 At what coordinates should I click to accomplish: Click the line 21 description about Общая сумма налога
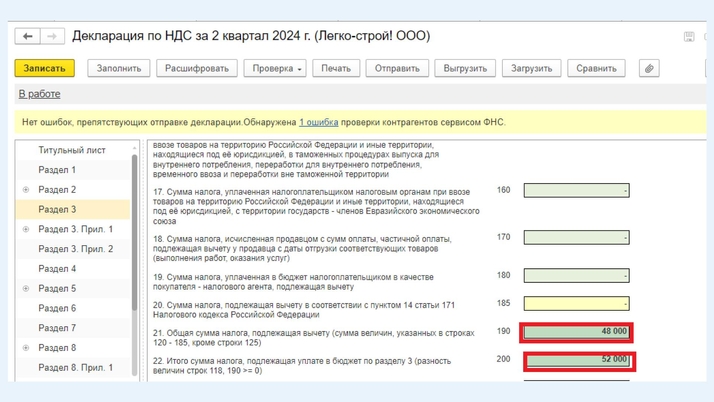point(314,338)
